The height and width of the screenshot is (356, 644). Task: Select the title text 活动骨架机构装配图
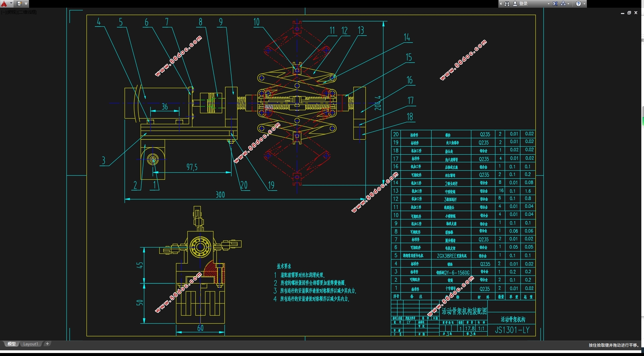464,311
